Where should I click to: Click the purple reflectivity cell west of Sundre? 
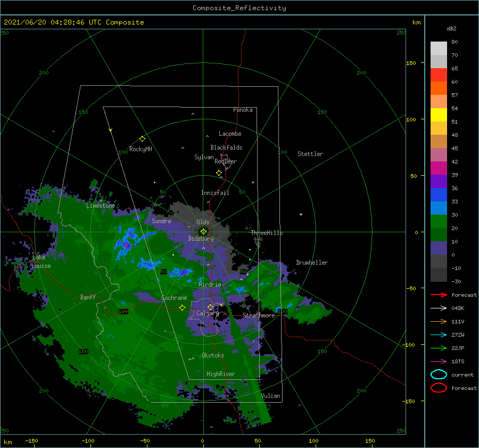tap(137, 217)
